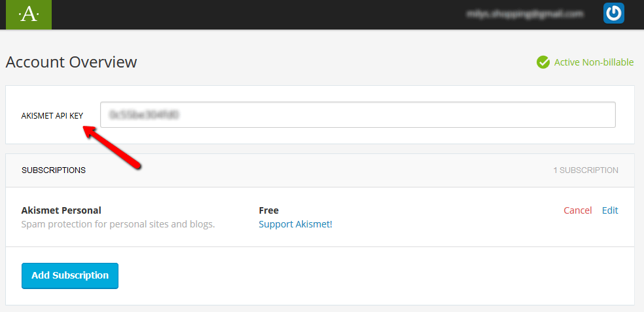Focus the Akismet API key field

[x=358, y=115]
